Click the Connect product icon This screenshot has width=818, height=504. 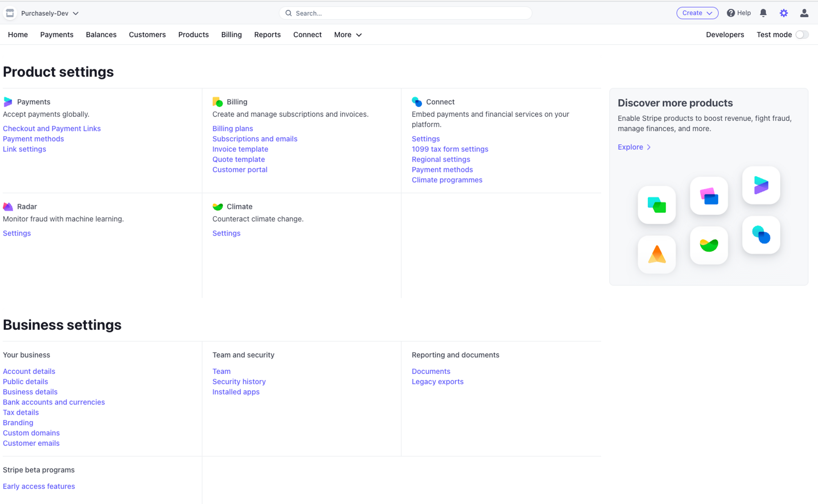pos(417,102)
